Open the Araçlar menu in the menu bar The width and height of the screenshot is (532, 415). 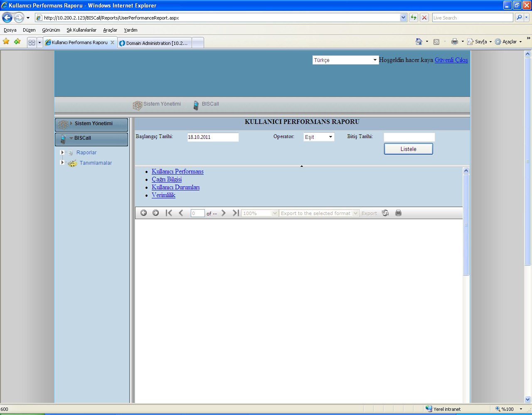click(x=110, y=30)
